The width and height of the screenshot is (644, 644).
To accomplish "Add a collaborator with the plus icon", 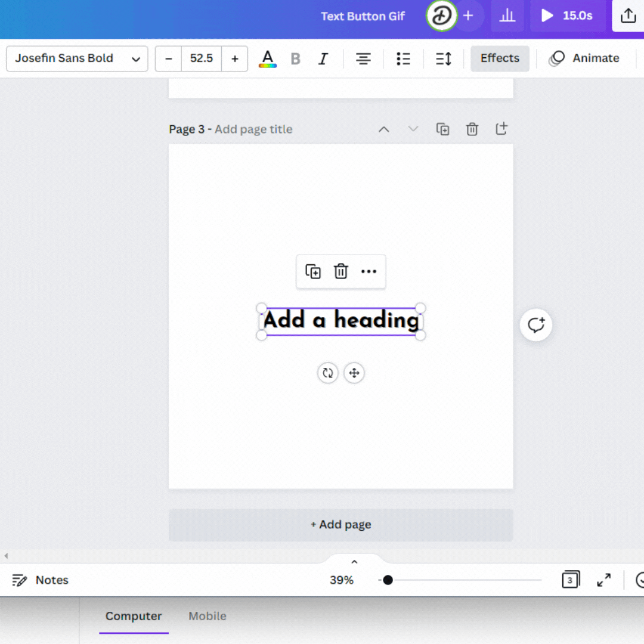I will coord(468,16).
